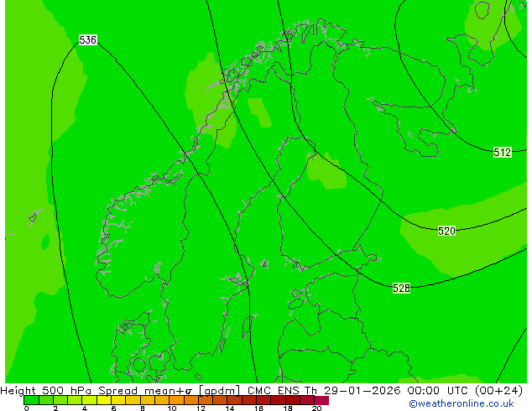Screen dimensions: 532x411
Task: Click the pure yellow legend swatch
Action: click(104, 400)
